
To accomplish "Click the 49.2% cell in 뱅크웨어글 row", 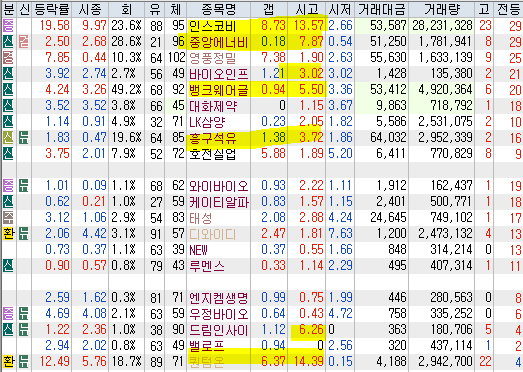I will click(x=126, y=90).
